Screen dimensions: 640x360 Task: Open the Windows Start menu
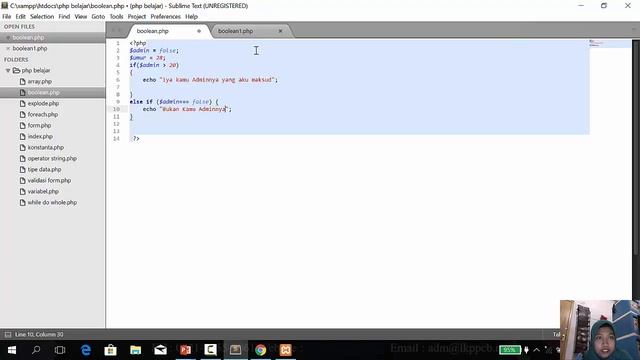(x=12, y=350)
